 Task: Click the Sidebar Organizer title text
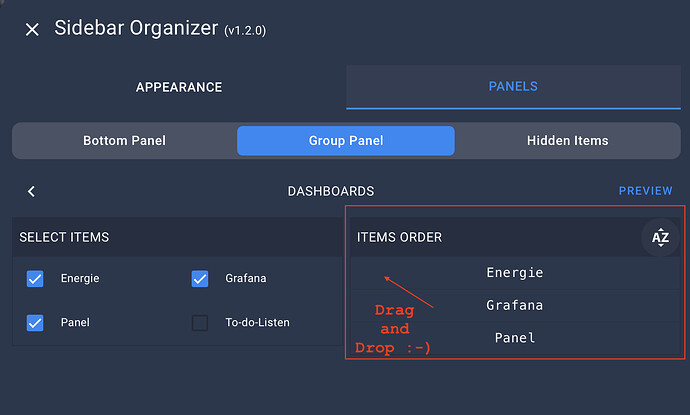(x=136, y=28)
